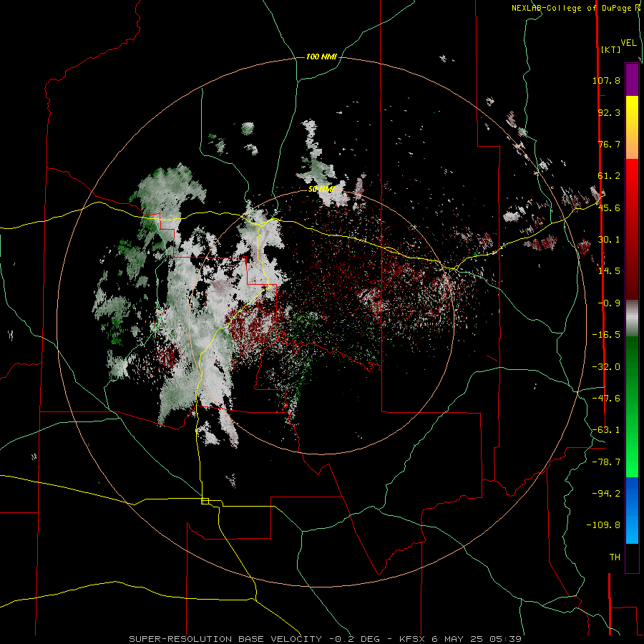Select the -109.8 velocity scale value
The image size is (644, 644).
coord(603,525)
